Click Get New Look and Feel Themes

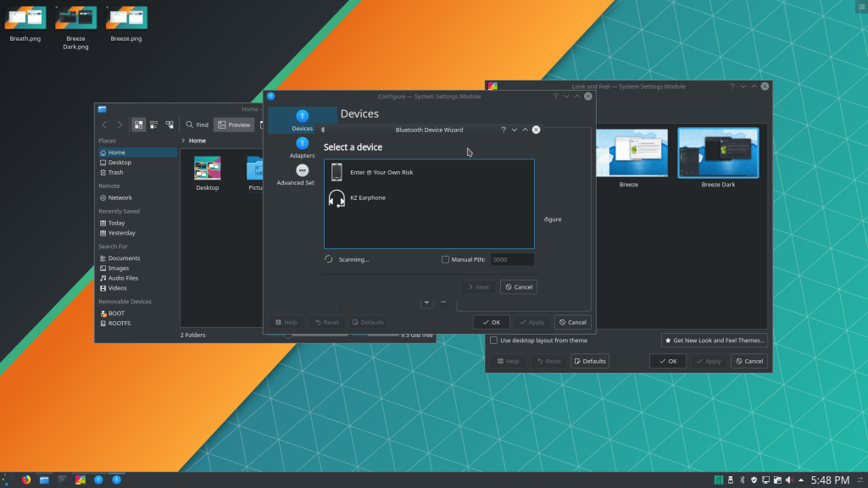(714, 341)
